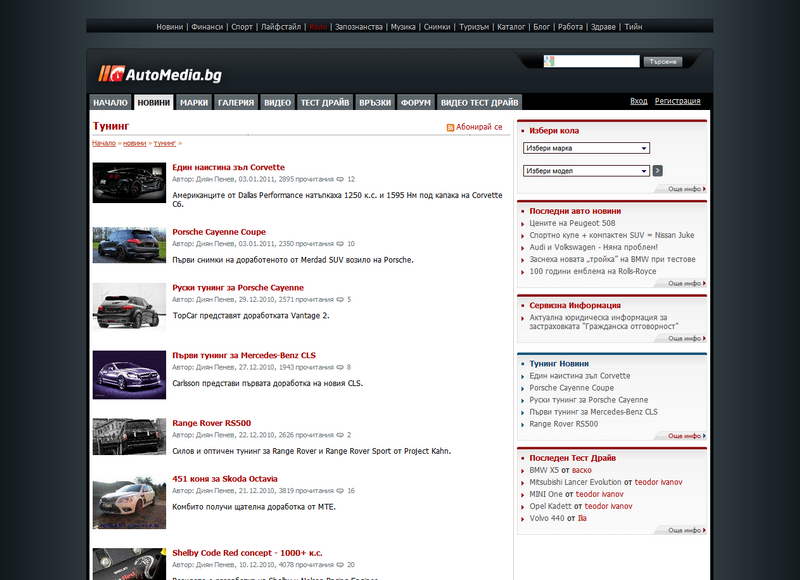Open Каталог in the top portal menu

[x=511, y=27]
